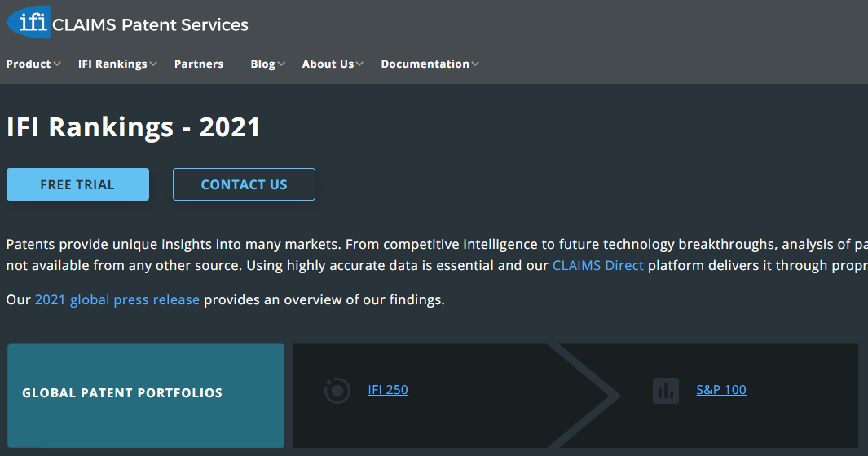Click the S&P 100 bar chart icon
The width and height of the screenshot is (868, 456).
pyautogui.click(x=666, y=390)
